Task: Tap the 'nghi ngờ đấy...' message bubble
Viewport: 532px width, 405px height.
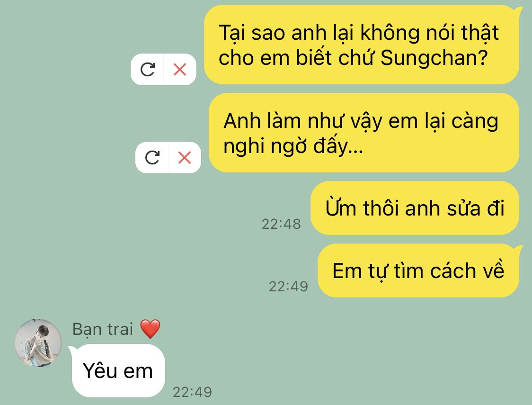Action: 364,133
